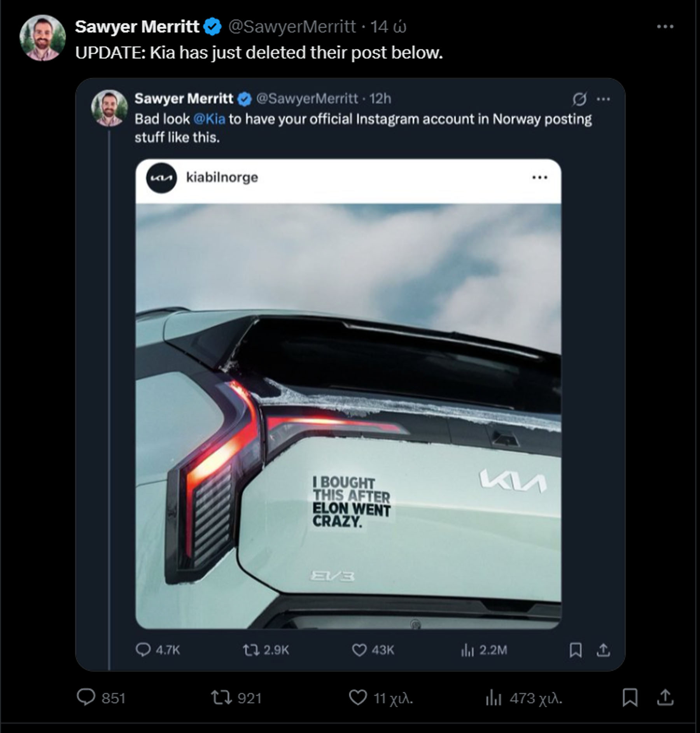This screenshot has height=733, width=700.
Task: Click the kiabilnorge account name
Action: 222,177
